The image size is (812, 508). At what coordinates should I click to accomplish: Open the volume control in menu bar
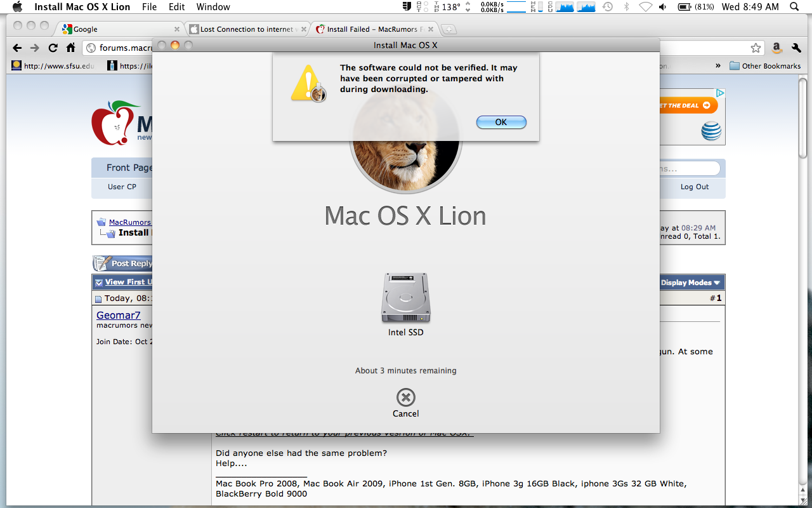click(663, 7)
